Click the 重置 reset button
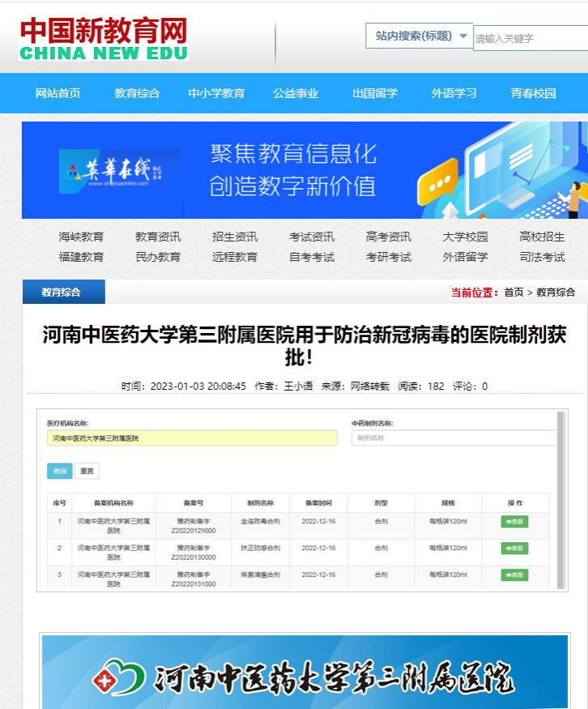Screen dimensions: 588x709 pos(87,471)
